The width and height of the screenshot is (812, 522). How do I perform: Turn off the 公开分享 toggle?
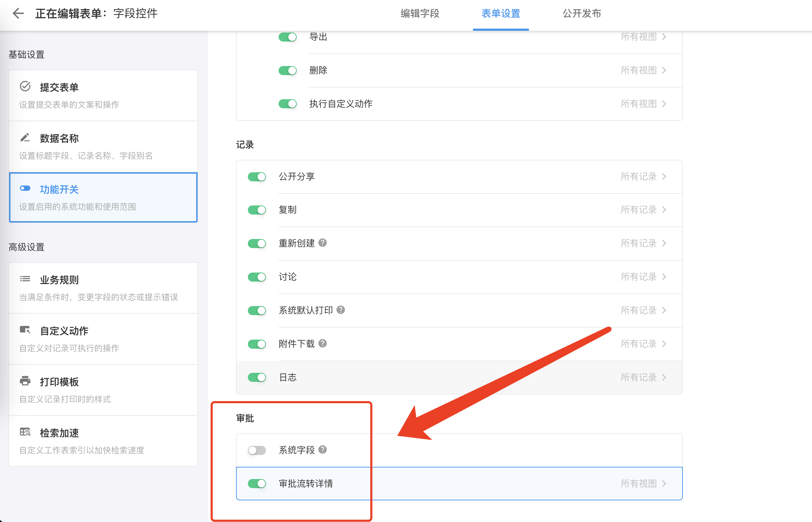257,177
